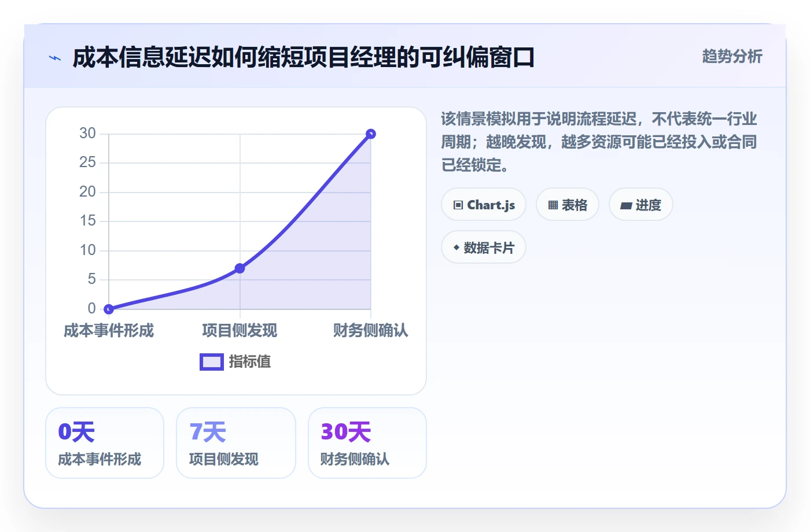The height and width of the screenshot is (532, 810).
Task: Click the y-axis value 25
Action: 88,162
